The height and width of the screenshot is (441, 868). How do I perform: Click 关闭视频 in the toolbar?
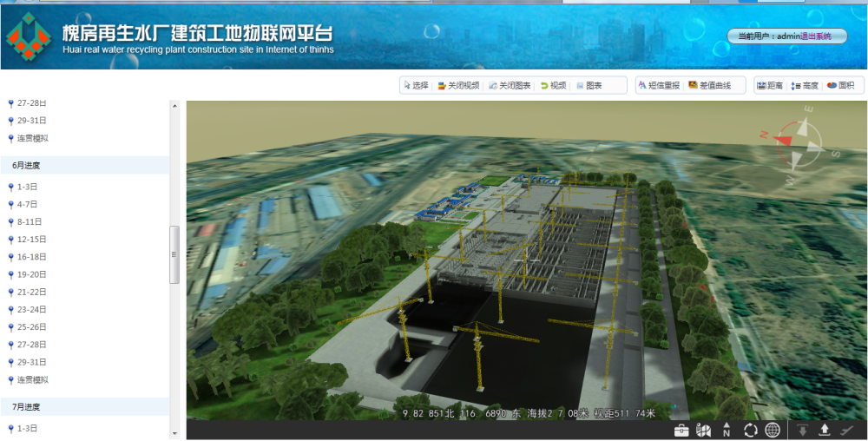pyautogui.click(x=459, y=86)
